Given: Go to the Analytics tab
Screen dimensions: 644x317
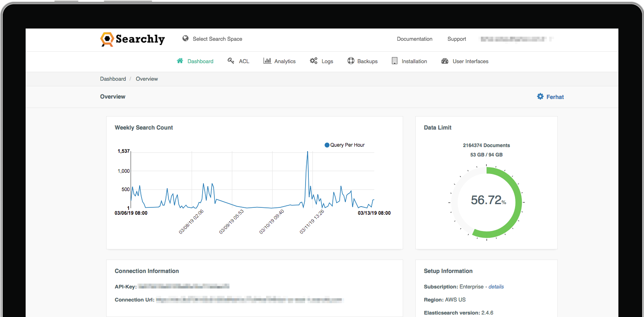Looking at the screenshot, I should (x=279, y=61).
